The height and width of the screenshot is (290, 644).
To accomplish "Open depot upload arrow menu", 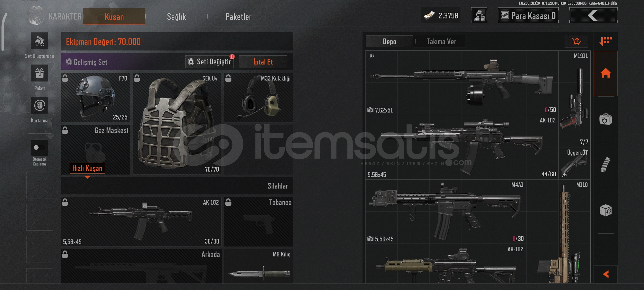I will [x=576, y=41].
